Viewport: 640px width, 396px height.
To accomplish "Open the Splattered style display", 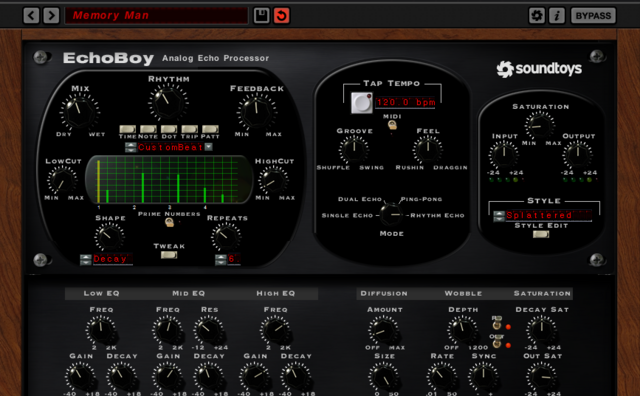I will [x=549, y=216].
